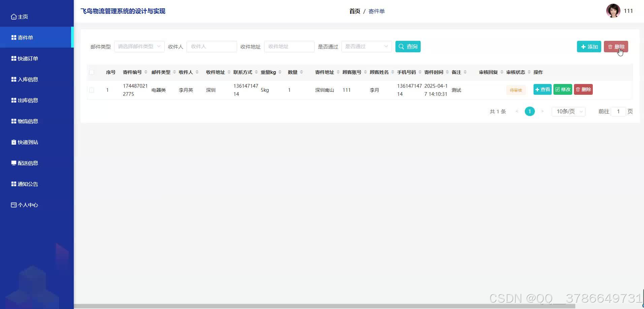Screen dimensions: 644x309
Task: Click the 飞鸟物流管理系统 title text
Action: pos(123,11)
